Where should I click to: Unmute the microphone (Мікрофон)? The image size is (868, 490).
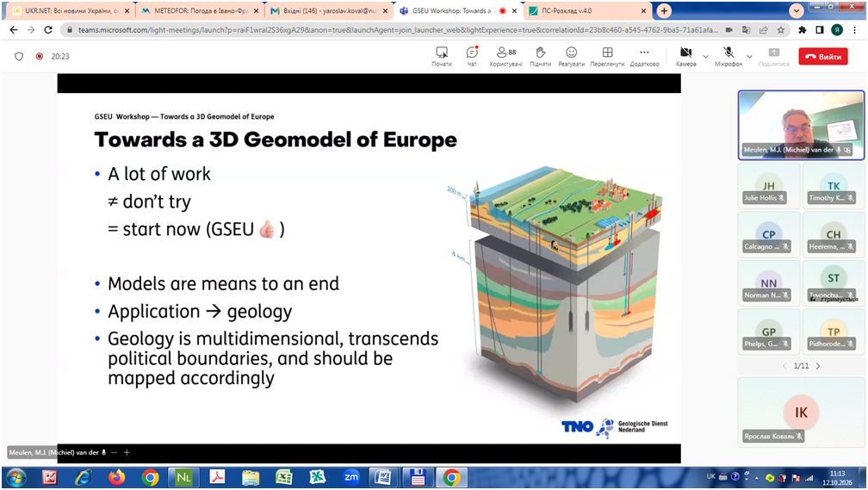click(728, 57)
